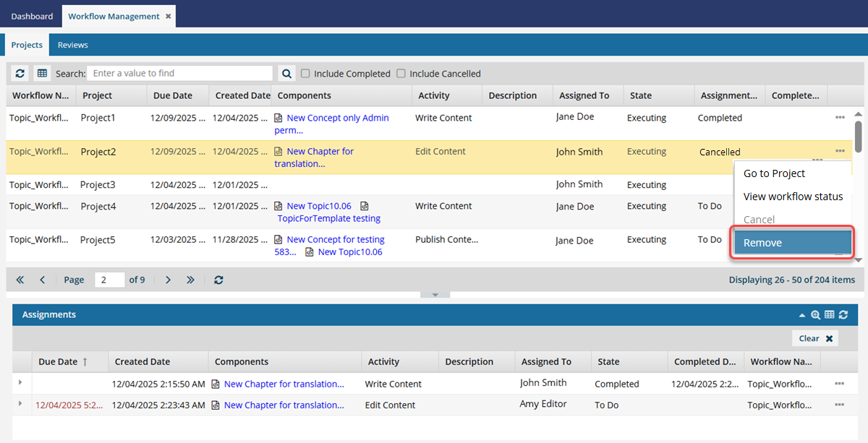Open New Topic10.06 link in Project5 row

tap(350, 251)
